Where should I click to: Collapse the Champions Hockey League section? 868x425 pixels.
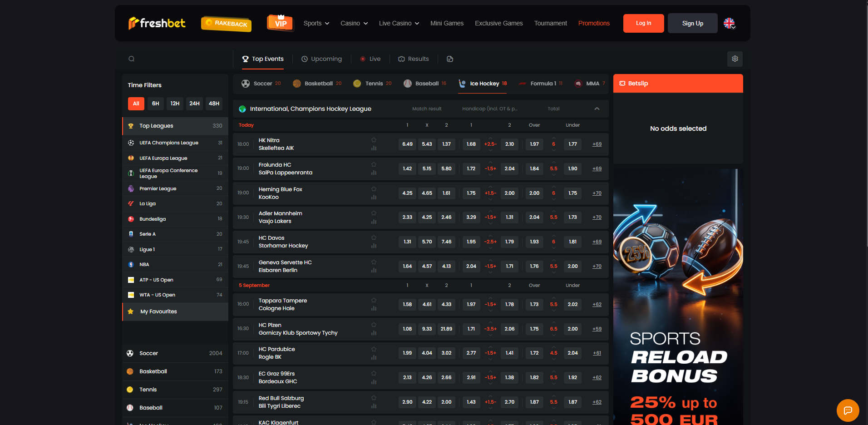pyautogui.click(x=597, y=109)
